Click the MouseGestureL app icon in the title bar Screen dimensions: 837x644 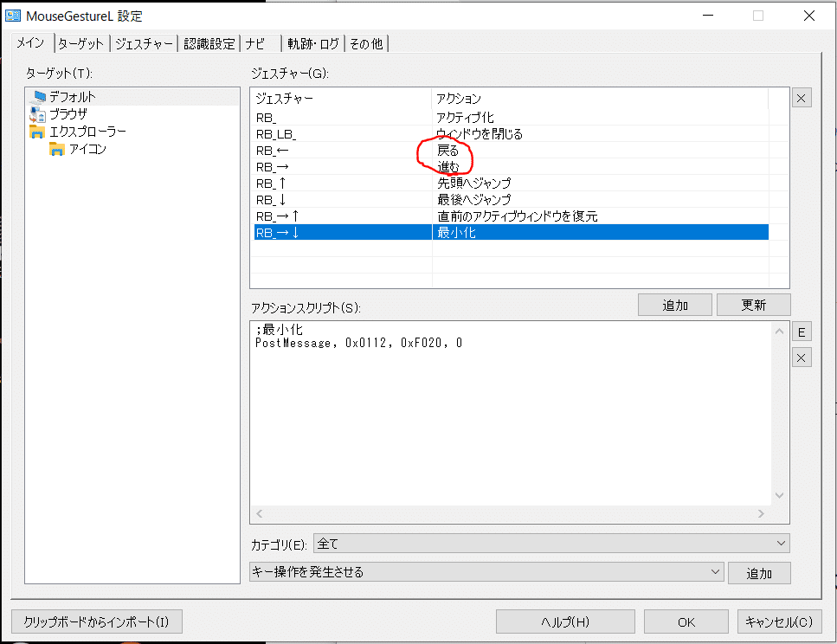coord(12,16)
